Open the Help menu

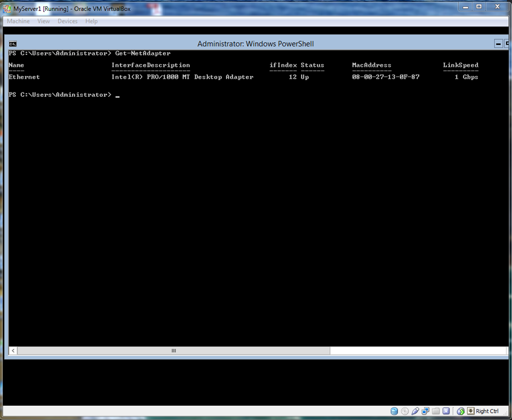click(91, 21)
